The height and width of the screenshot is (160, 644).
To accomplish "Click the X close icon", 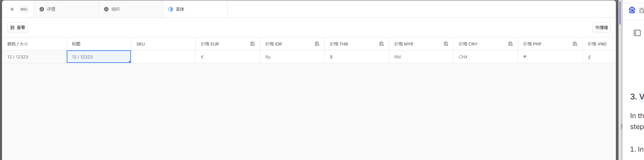I will pyautogui.click(x=12, y=9).
